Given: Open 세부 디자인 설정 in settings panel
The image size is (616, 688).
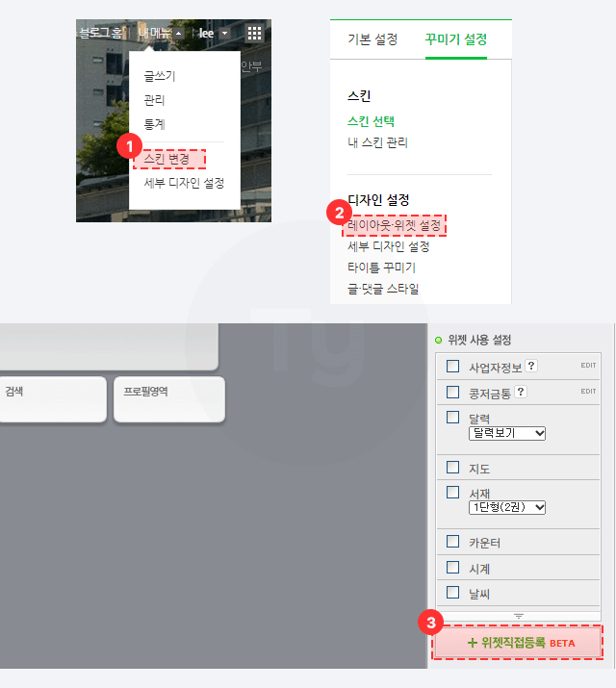Looking at the screenshot, I should 389,246.
